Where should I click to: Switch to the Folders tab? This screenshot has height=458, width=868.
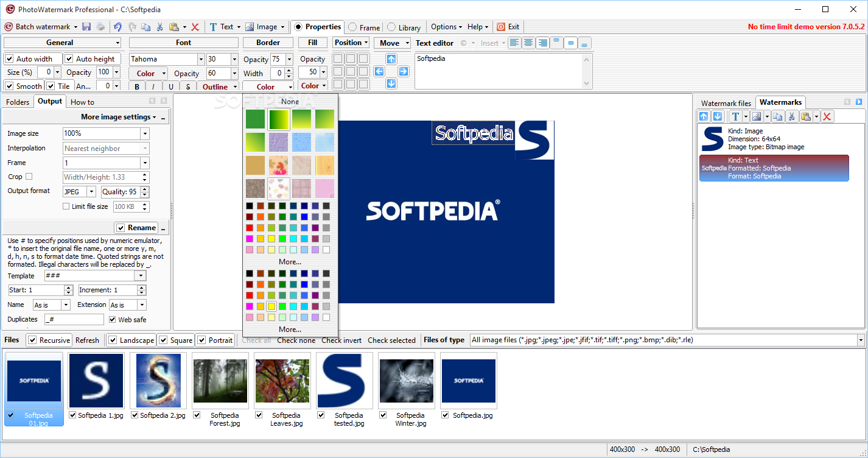(x=18, y=102)
